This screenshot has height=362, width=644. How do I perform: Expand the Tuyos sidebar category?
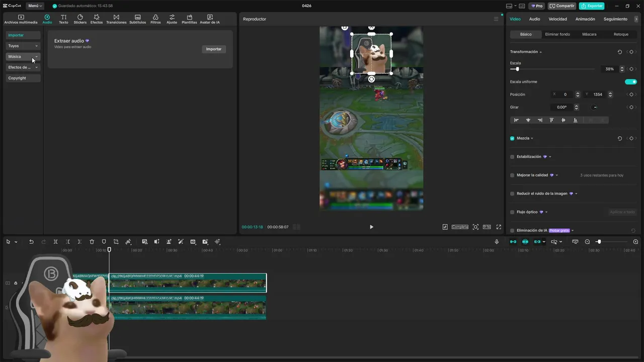point(23,46)
